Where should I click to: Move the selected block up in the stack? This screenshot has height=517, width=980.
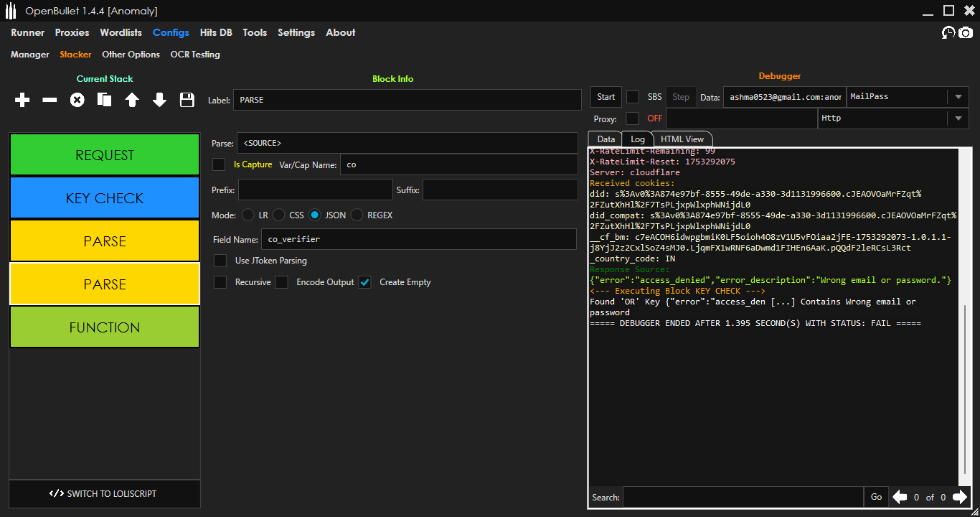pos(132,101)
